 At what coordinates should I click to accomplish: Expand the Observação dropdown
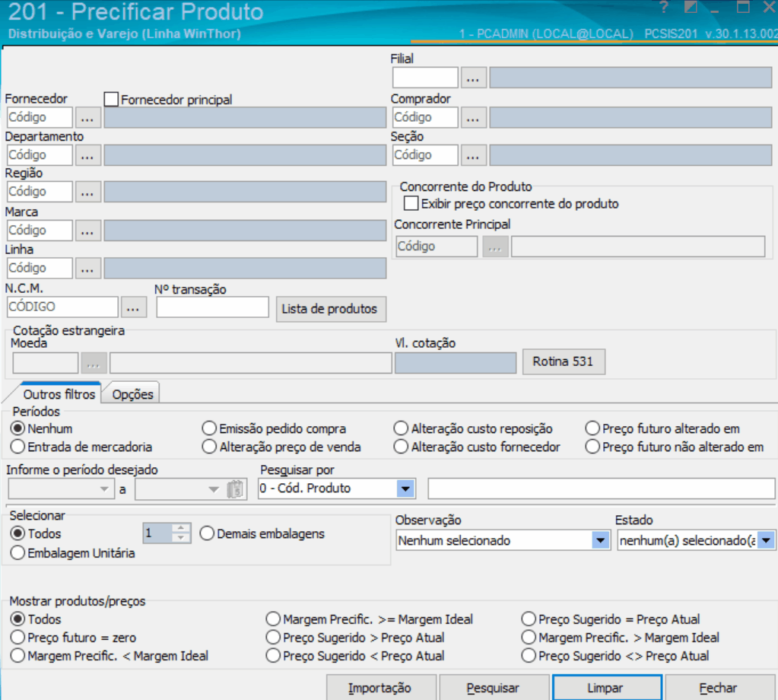(600, 540)
